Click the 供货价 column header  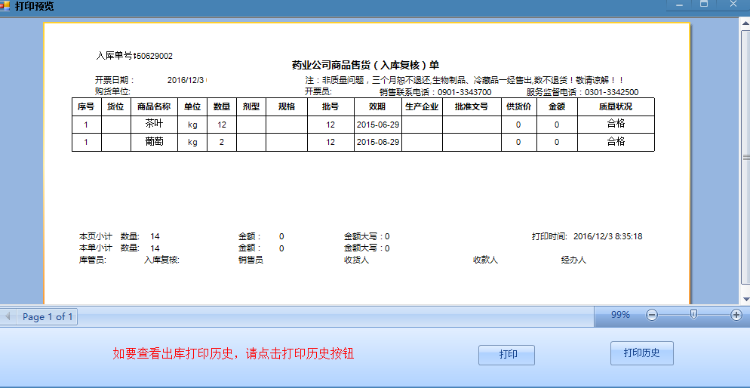click(x=518, y=107)
